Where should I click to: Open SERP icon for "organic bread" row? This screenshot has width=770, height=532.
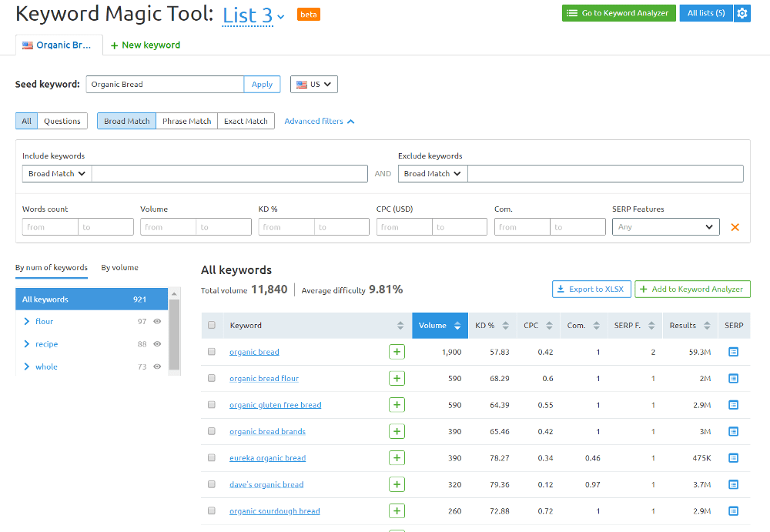point(733,351)
